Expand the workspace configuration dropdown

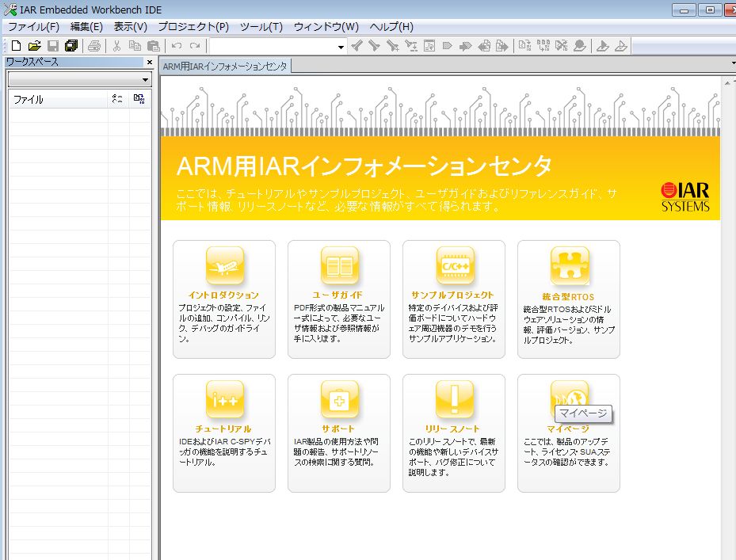[145, 80]
